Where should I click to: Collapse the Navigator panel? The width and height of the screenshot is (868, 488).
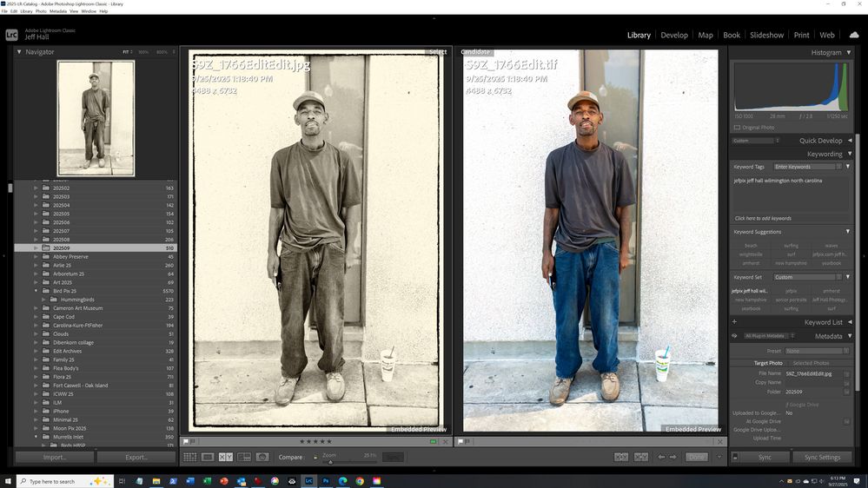pos(19,52)
